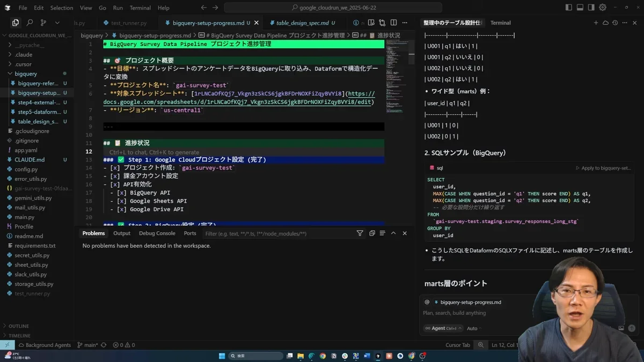Click the problems filter input field
This screenshot has height=362, width=644.
279,234
